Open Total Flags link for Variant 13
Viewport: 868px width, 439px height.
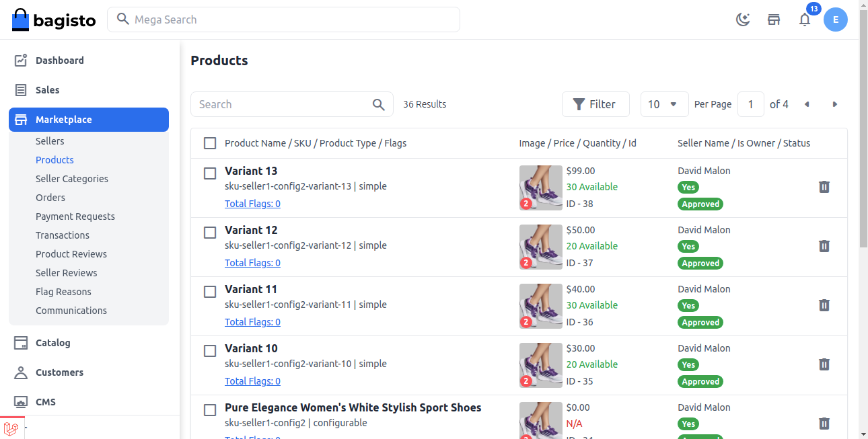tap(252, 203)
